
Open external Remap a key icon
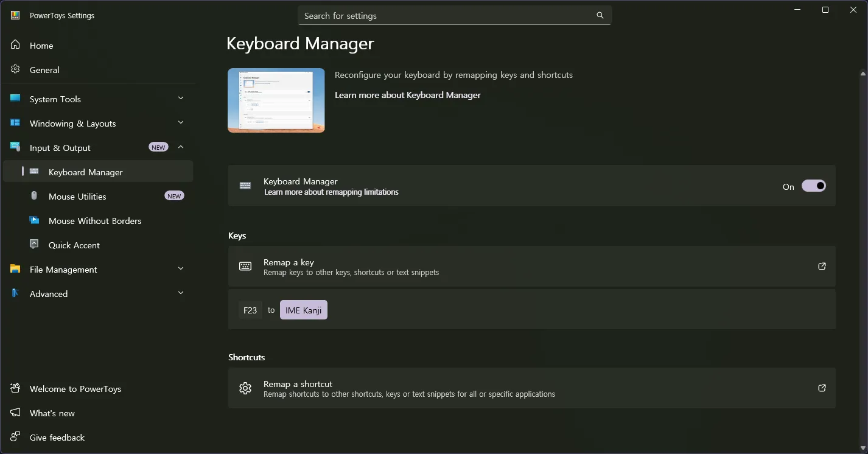click(822, 267)
